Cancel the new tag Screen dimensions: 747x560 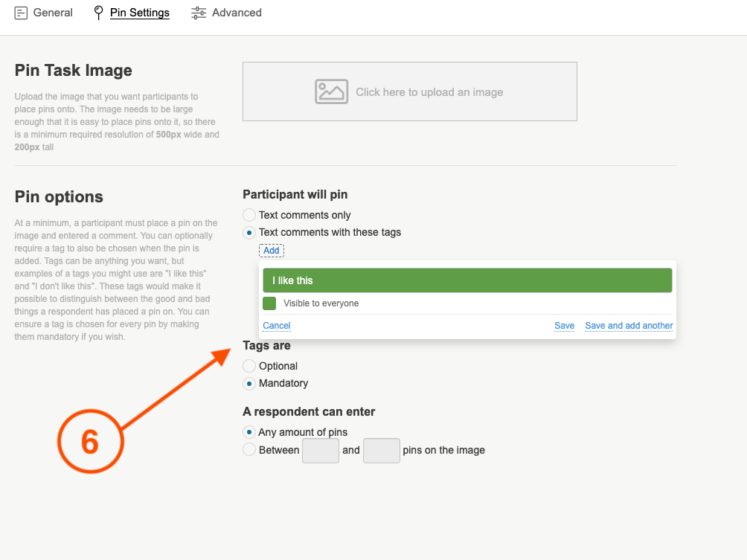click(x=277, y=326)
